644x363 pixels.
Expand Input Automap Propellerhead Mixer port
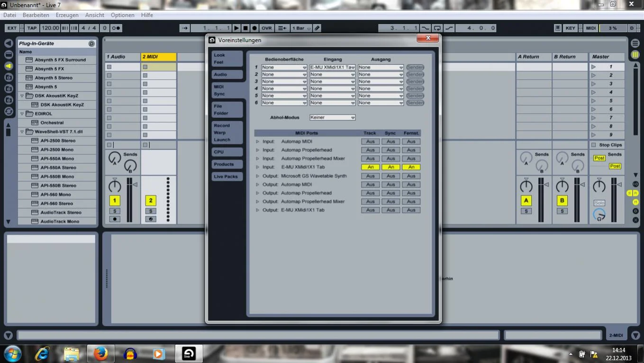(258, 159)
